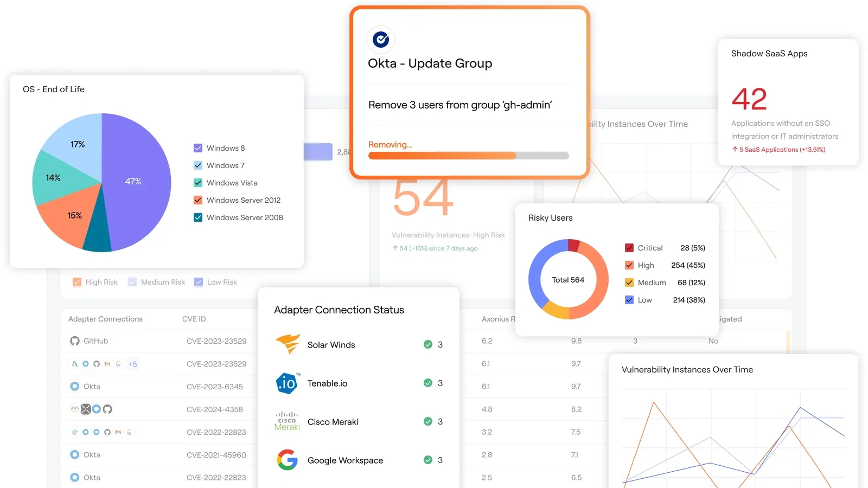Click the Okta icon in the CVE-2021-45960 row
Image resolution: width=868 pixels, height=488 pixels.
75,455
